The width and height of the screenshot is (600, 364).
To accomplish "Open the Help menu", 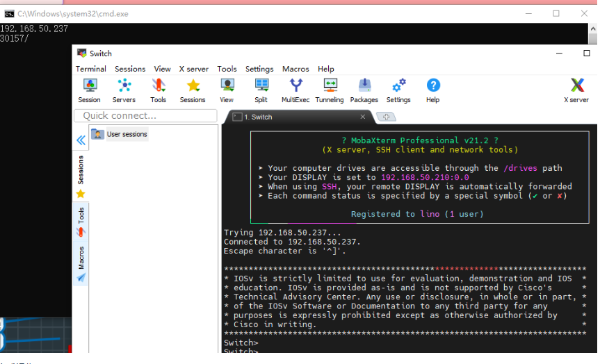I will pyautogui.click(x=325, y=69).
